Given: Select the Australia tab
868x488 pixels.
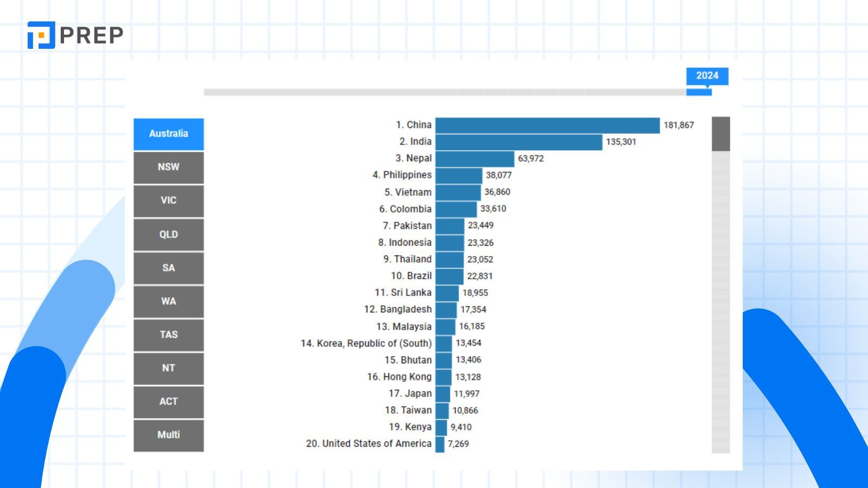Looking at the screenshot, I should [169, 134].
